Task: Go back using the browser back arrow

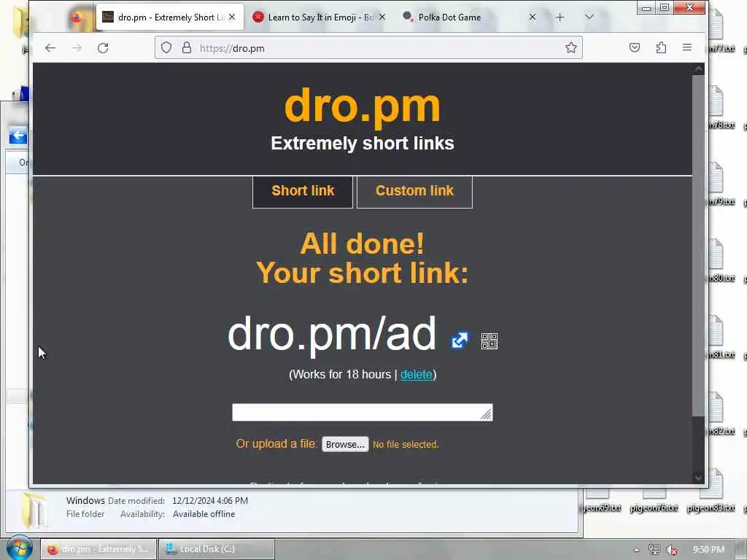Action: 50,48
